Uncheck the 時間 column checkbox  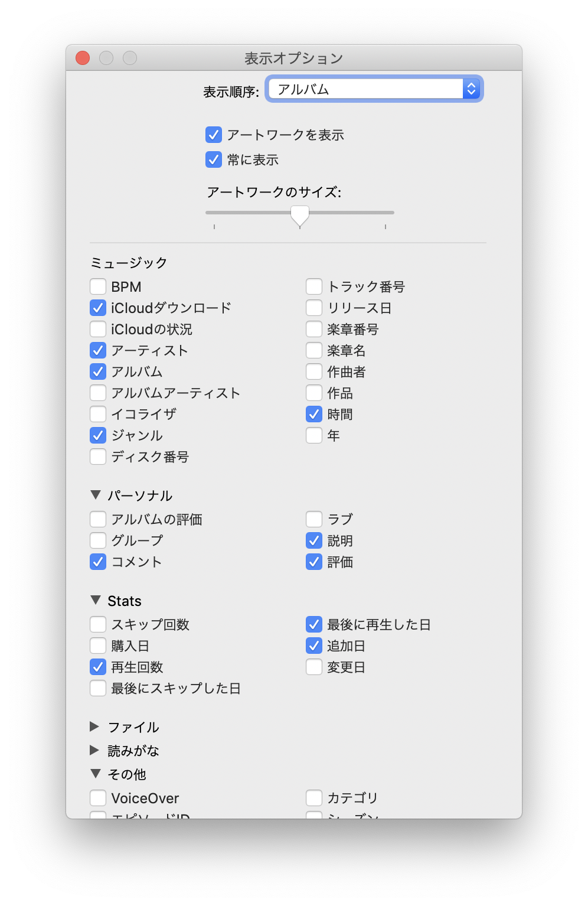pyautogui.click(x=314, y=415)
